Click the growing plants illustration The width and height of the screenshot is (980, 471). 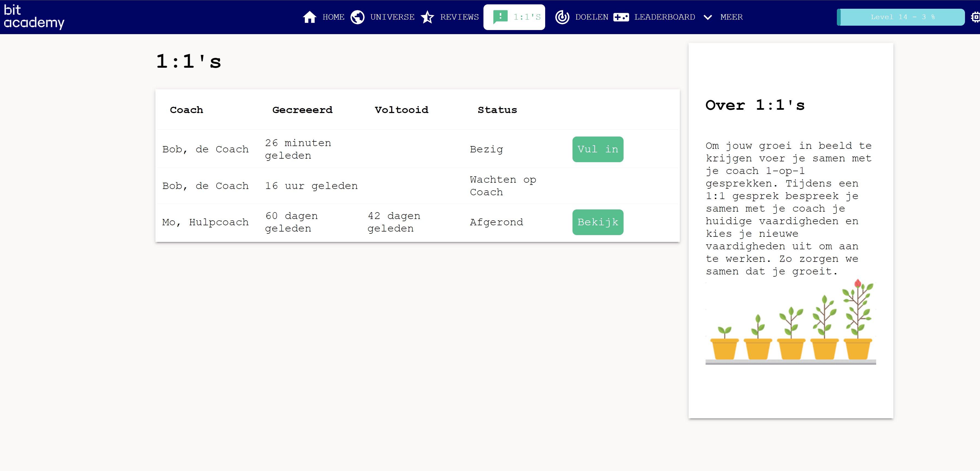coord(790,322)
